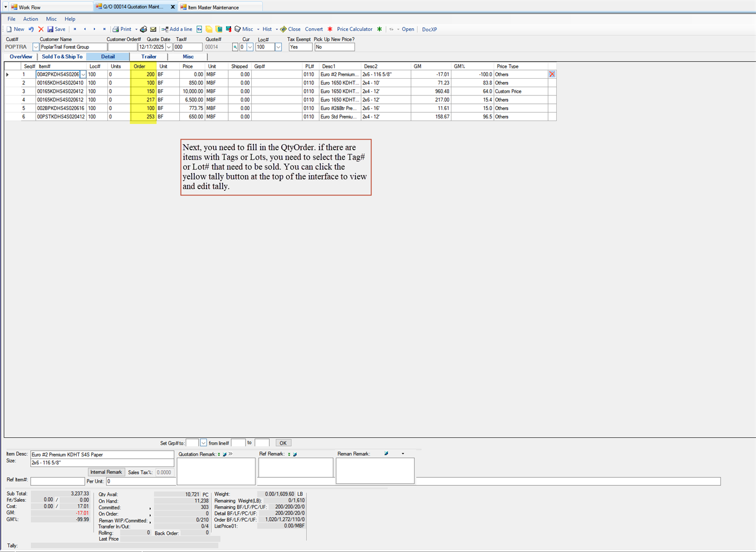Click the Customer Order# input field
The height and width of the screenshot is (552, 756).
(124, 47)
